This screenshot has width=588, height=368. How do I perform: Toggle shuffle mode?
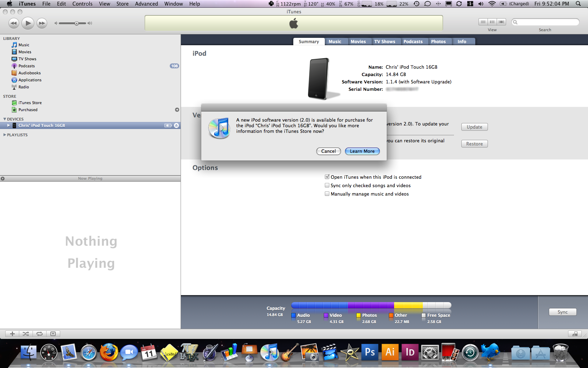[26, 334]
